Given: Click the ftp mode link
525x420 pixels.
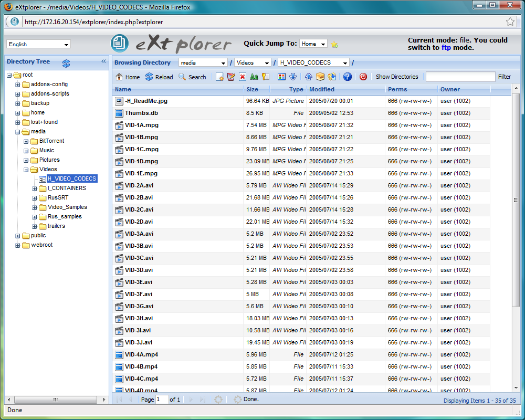Looking at the screenshot, I should [x=446, y=48].
